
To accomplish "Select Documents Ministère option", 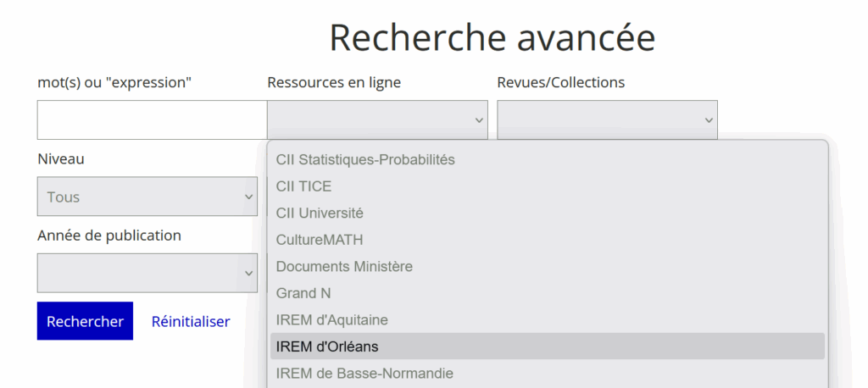I will (548, 266).
